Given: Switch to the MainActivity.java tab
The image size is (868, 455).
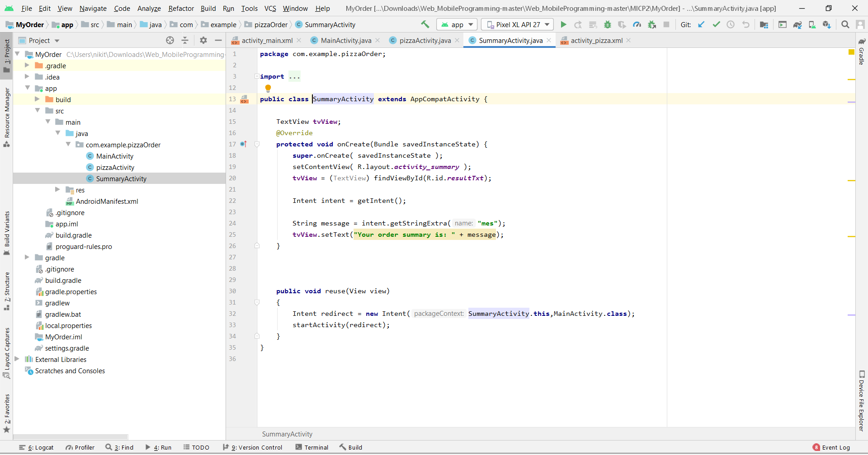Looking at the screenshot, I should click(346, 40).
